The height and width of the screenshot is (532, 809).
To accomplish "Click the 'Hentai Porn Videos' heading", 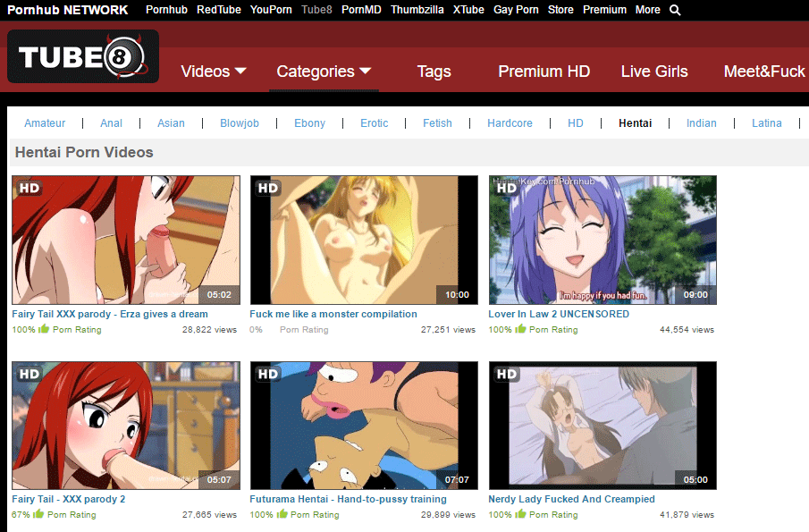I will (84, 152).
